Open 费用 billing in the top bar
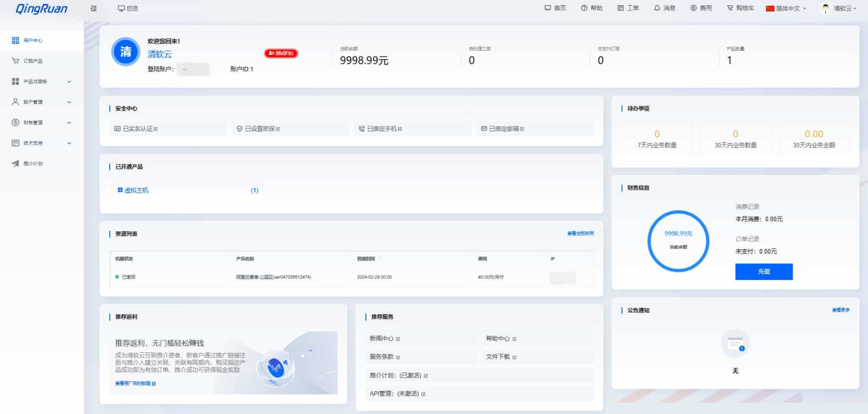 (701, 8)
